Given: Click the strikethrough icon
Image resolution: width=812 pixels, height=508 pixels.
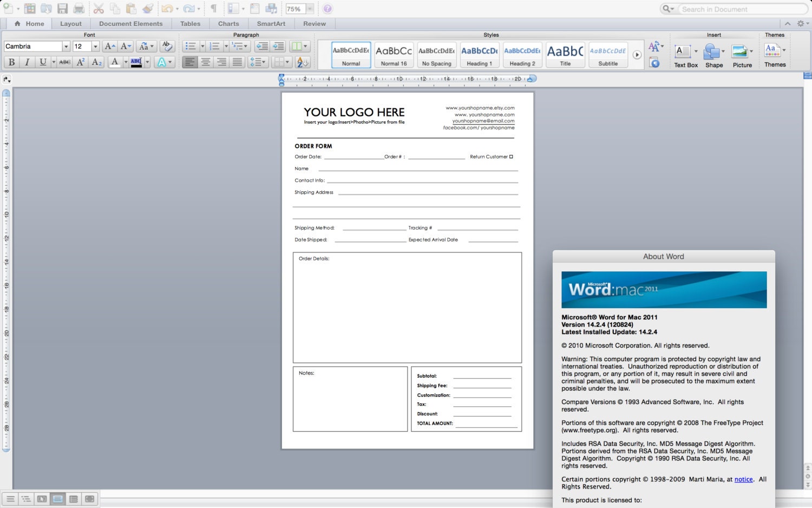Looking at the screenshot, I should (x=64, y=62).
